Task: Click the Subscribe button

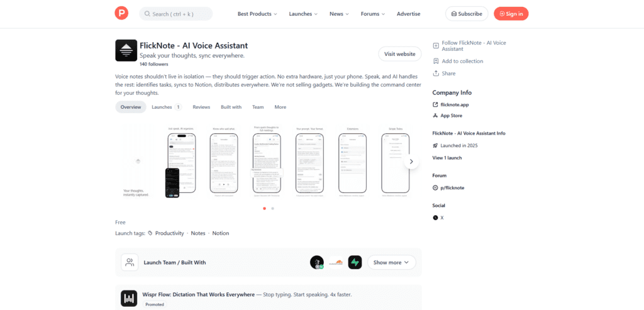Action: 467,14
